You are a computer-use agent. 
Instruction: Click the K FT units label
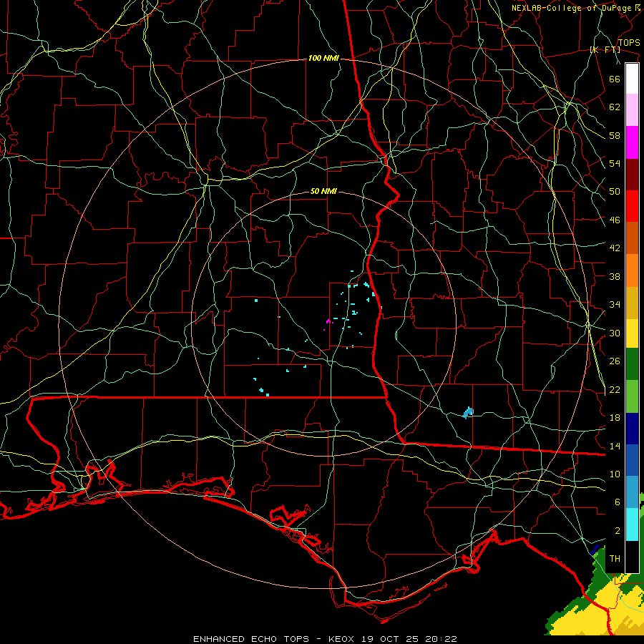[605, 50]
